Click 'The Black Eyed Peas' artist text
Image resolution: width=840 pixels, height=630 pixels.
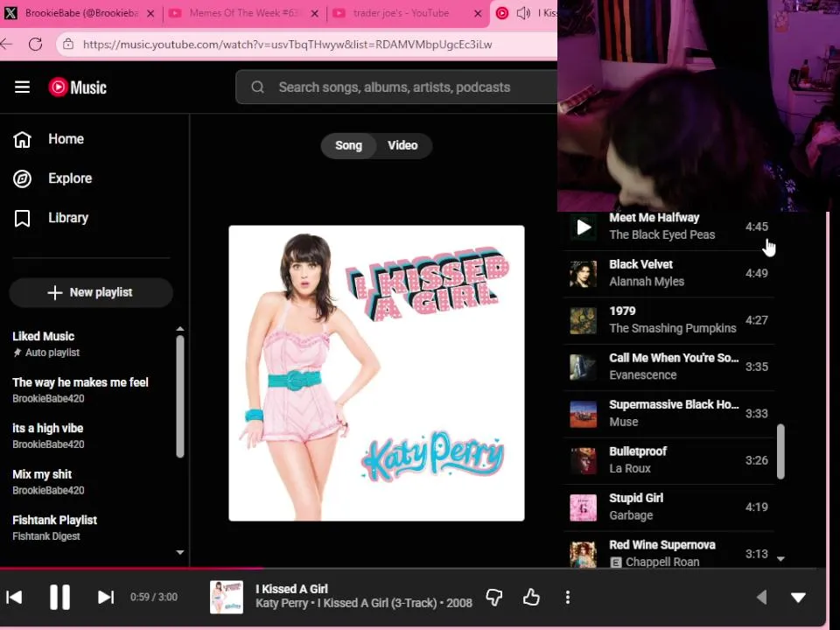[662, 234]
